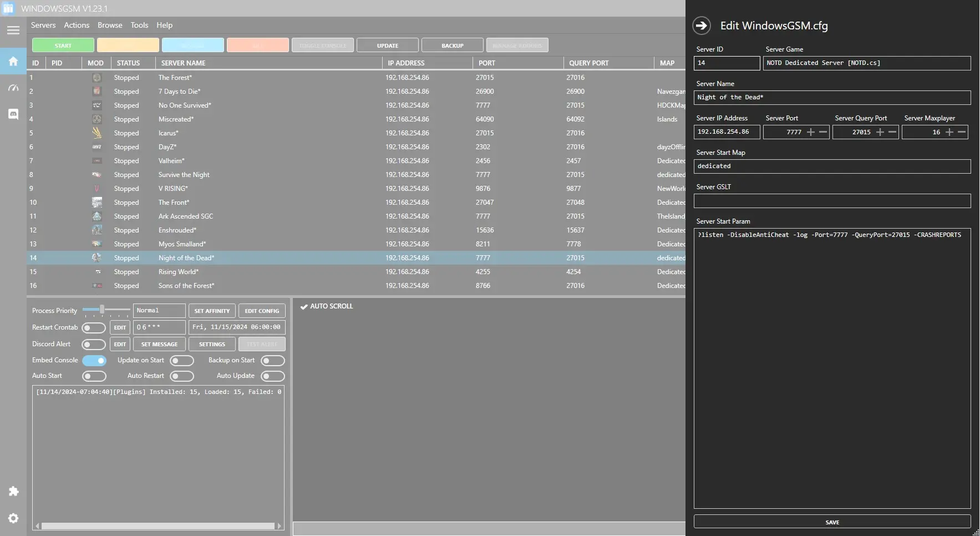Open Discord alert SETTINGS button
The height and width of the screenshot is (536, 980).
(212, 345)
